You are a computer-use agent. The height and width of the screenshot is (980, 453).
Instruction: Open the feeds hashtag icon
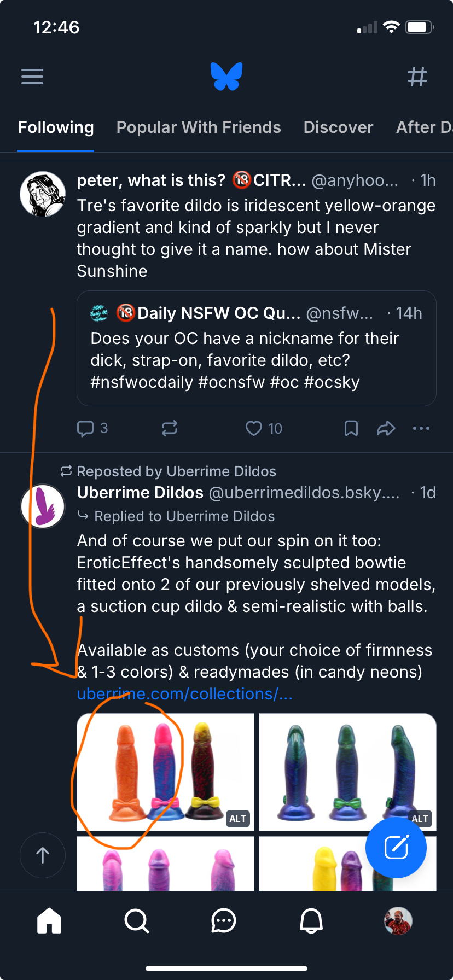[417, 77]
